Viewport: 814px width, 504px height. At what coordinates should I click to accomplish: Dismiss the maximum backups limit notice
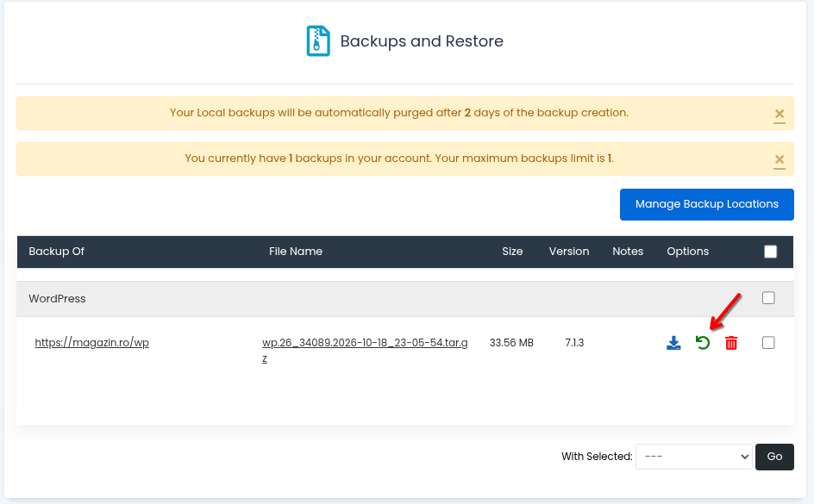780,159
